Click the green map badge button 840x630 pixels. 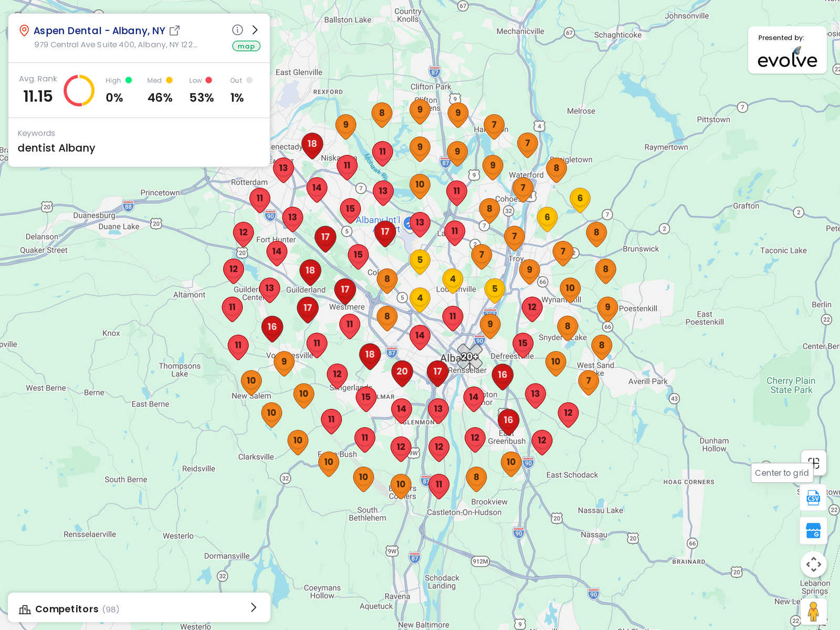pos(246,46)
